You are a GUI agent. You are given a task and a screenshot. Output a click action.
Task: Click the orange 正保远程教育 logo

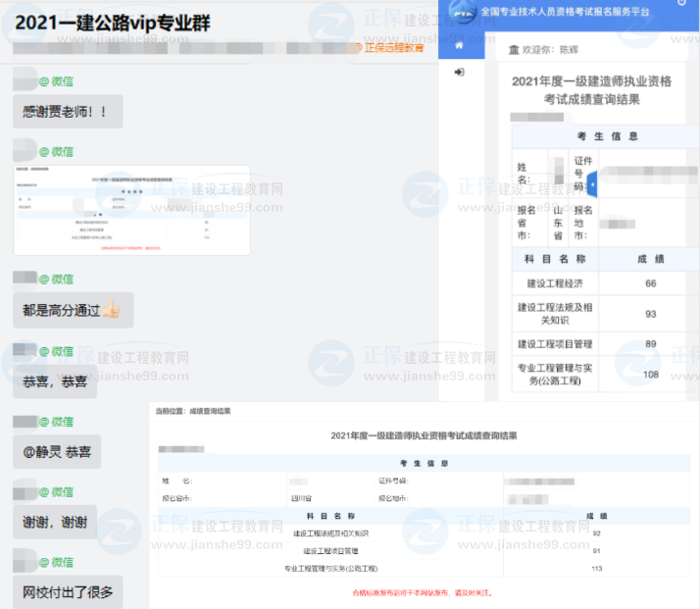(x=388, y=47)
